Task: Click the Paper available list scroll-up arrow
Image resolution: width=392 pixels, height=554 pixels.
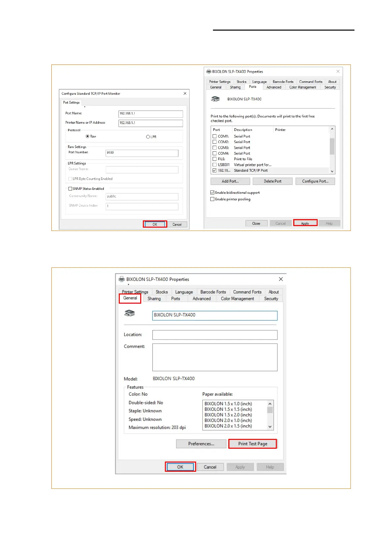Action: [270, 404]
